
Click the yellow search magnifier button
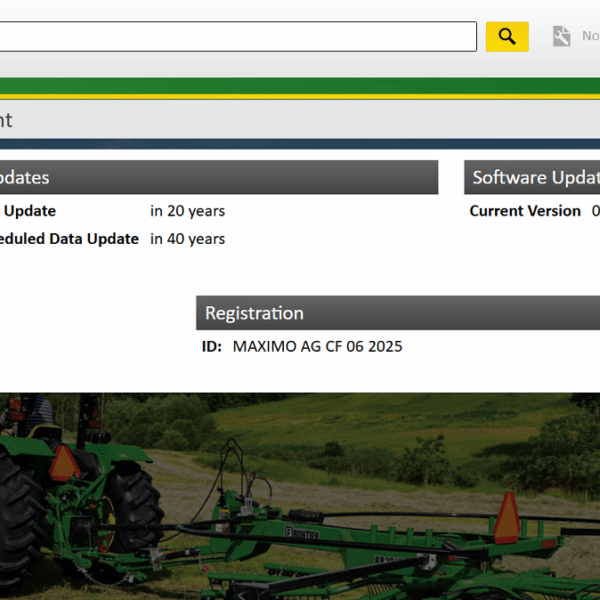(507, 37)
